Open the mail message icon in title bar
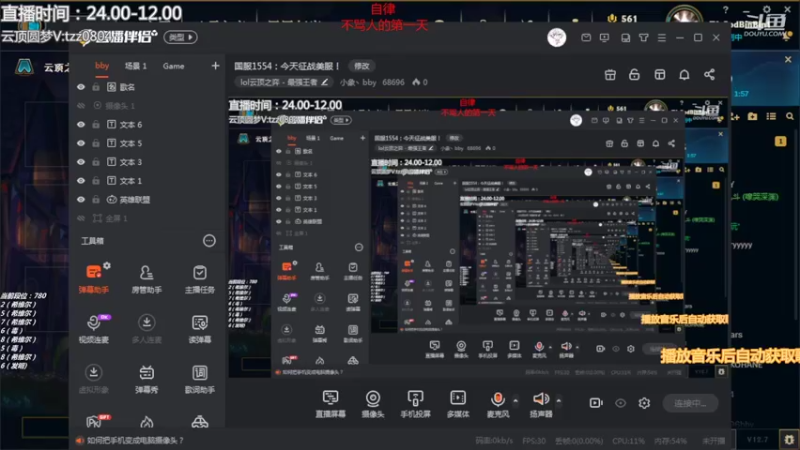Screen dimensions: 800x450 click(x=586, y=37)
